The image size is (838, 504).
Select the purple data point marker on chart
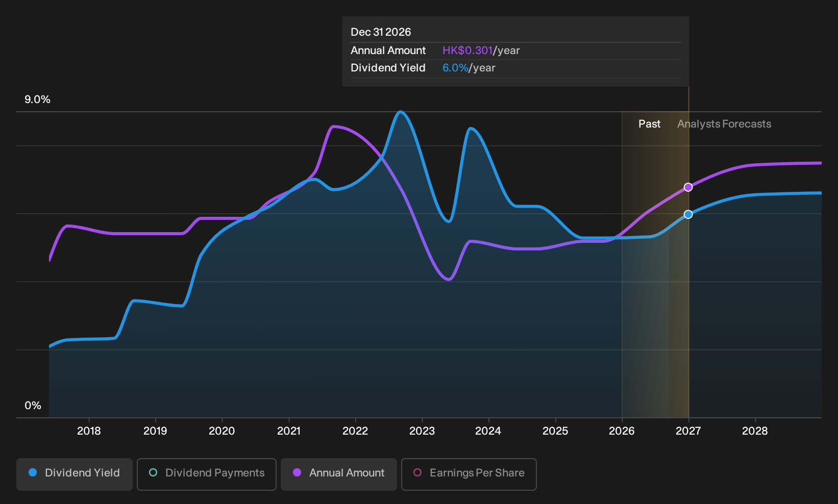[688, 187]
